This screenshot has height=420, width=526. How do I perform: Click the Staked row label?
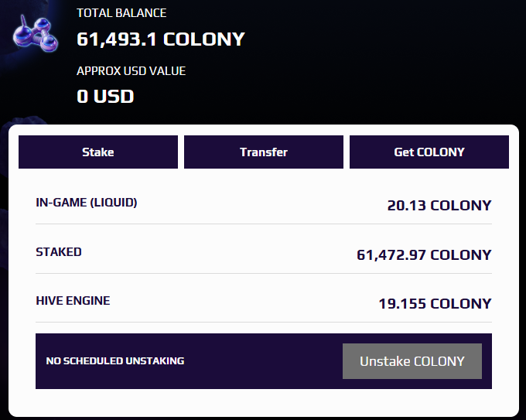tap(59, 252)
